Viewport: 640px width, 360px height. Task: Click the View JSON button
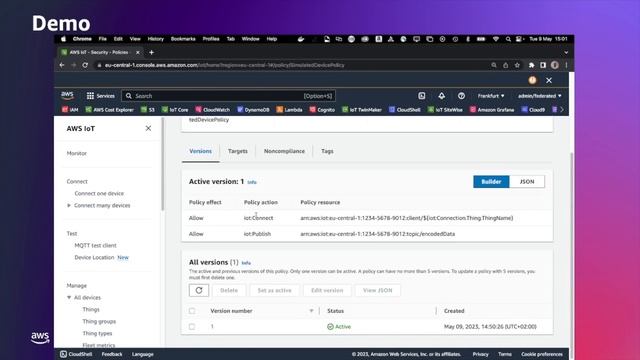coord(378,290)
